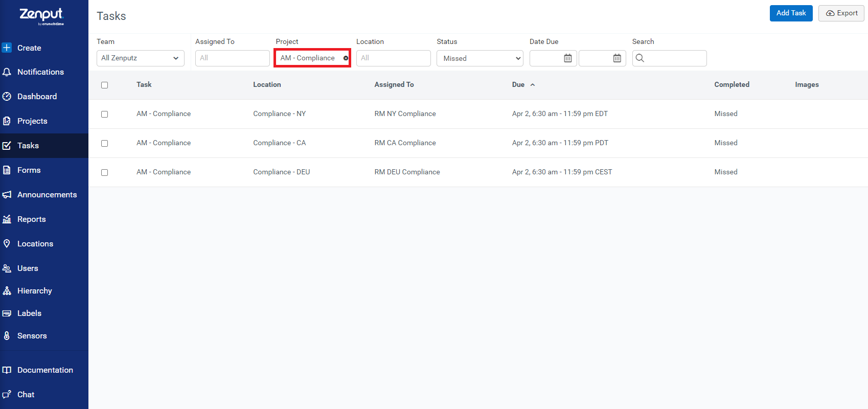
Task: Check the Compliance - NY task row
Action: [x=104, y=114]
